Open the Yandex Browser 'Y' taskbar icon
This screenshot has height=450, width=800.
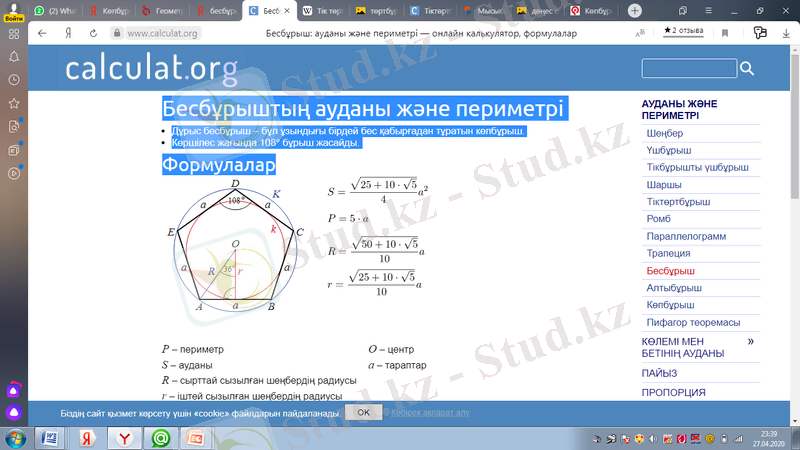click(x=124, y=439)
